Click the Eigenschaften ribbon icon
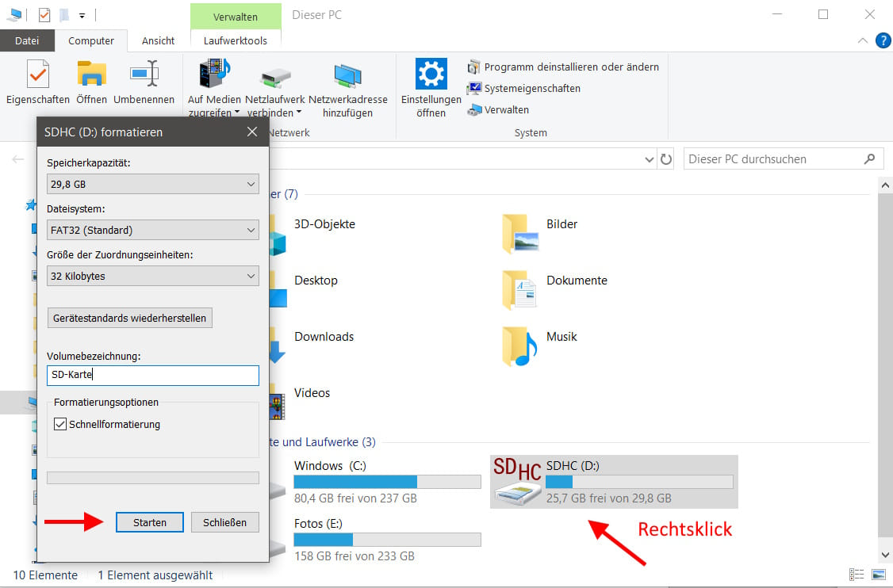 tap(37, 74)
